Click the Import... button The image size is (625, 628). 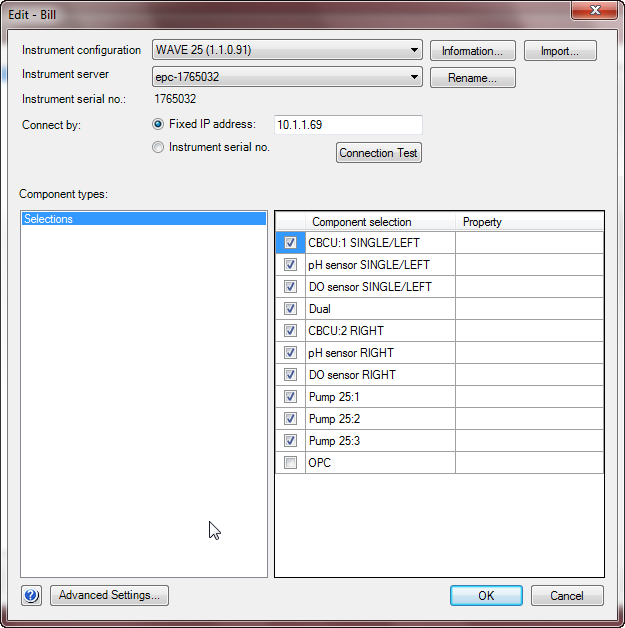(560, 51)
